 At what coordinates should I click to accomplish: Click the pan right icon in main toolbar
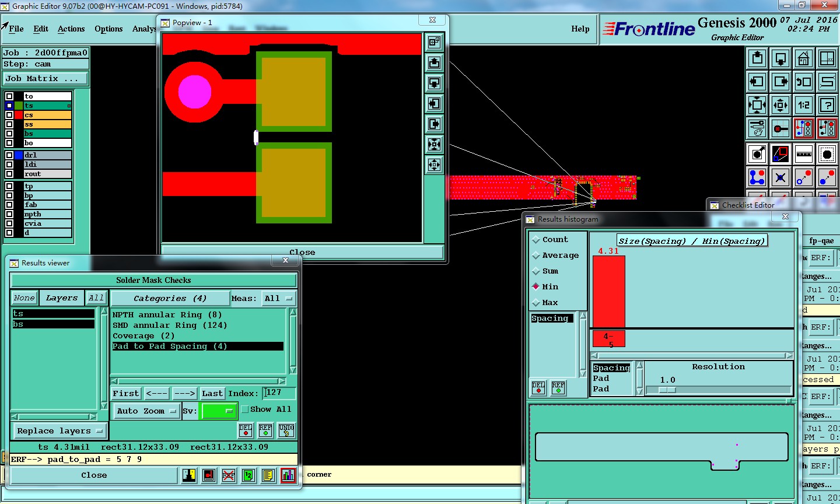[x=780, y=82]
